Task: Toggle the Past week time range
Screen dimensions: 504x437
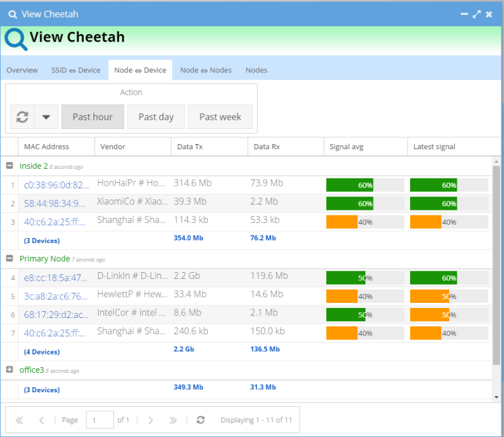Action: pos(220,116)
